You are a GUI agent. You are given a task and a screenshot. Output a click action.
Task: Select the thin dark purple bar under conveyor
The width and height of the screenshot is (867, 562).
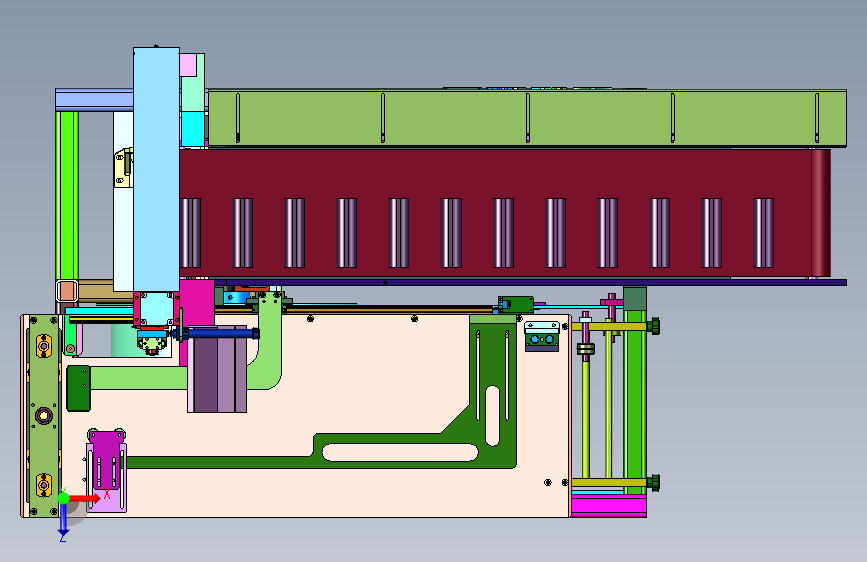point(531,283)
